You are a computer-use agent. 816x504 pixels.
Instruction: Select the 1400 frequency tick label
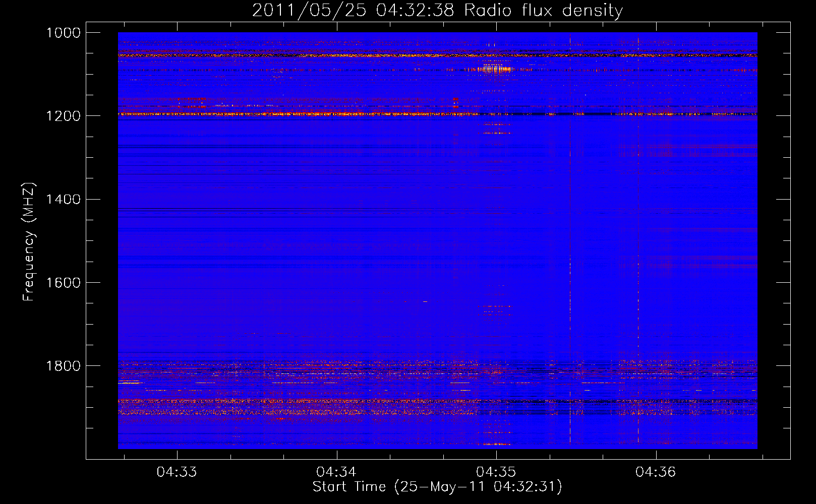[x=64, y=200]
